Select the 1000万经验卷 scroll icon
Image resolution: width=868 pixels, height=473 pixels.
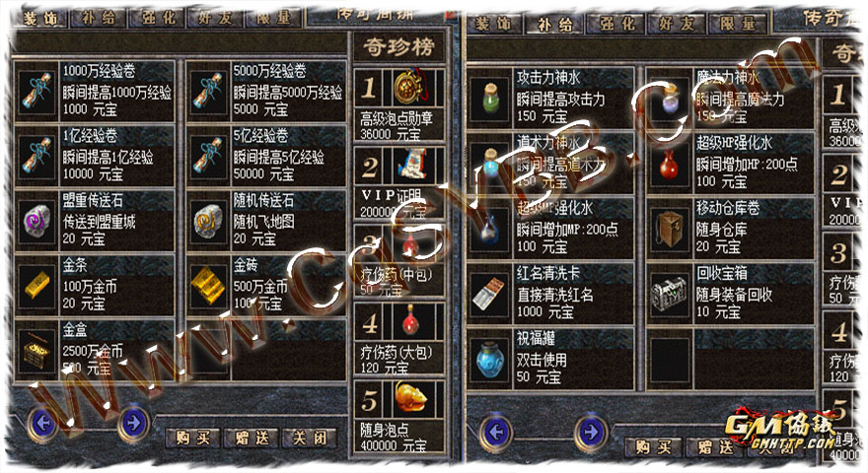click(x=37, y=92)
